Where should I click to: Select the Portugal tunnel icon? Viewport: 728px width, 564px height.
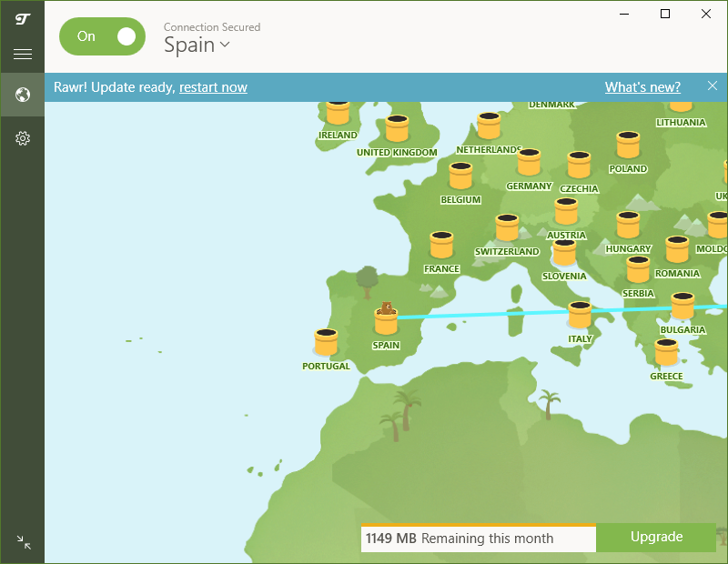click(x=326, y=342)
